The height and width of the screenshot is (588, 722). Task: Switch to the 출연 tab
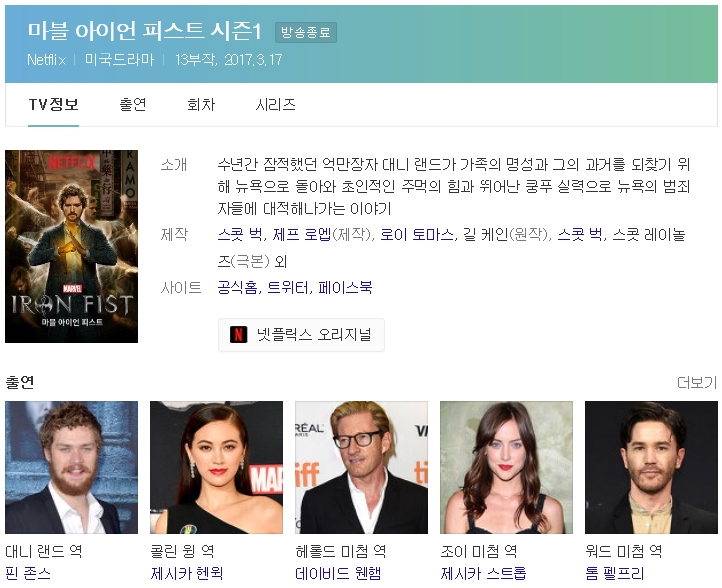click(133, 105)
